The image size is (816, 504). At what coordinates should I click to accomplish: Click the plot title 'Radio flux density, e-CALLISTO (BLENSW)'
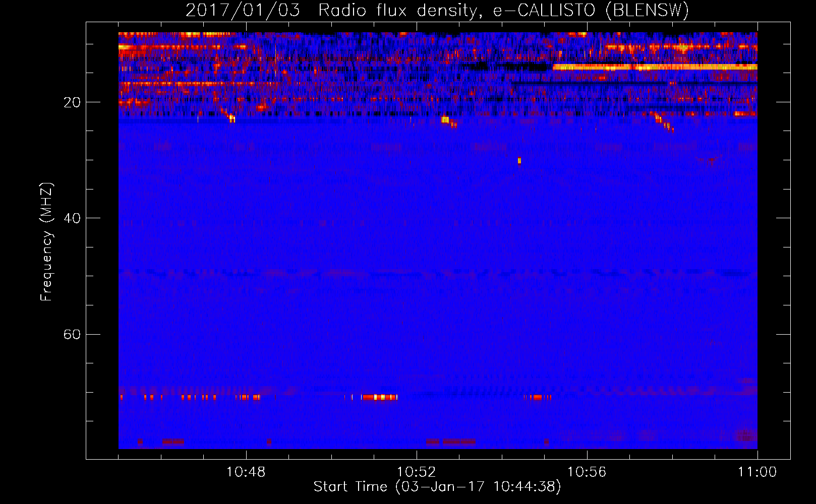503,10
